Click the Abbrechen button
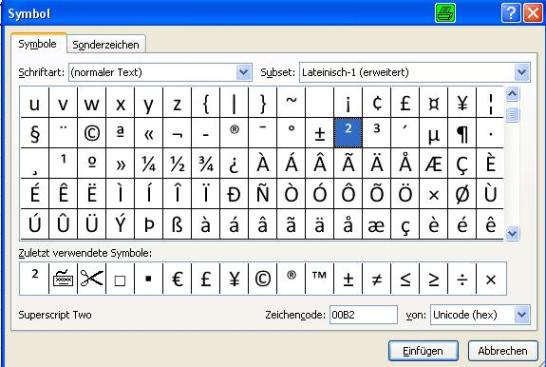This screenshot has width=546, height=367. click(502, 351)
